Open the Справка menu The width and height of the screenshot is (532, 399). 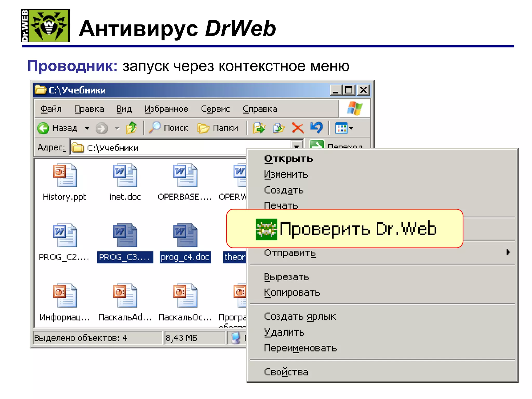(260, 109)
